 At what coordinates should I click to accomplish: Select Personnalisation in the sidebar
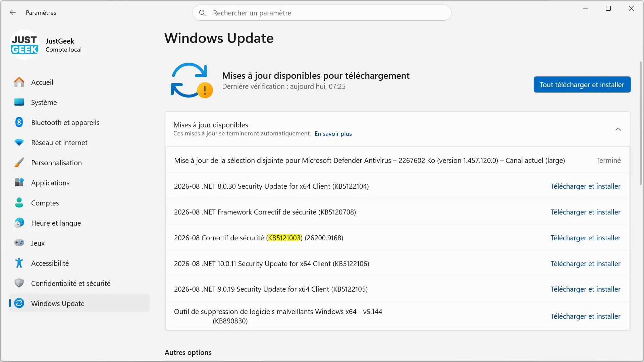79,163
